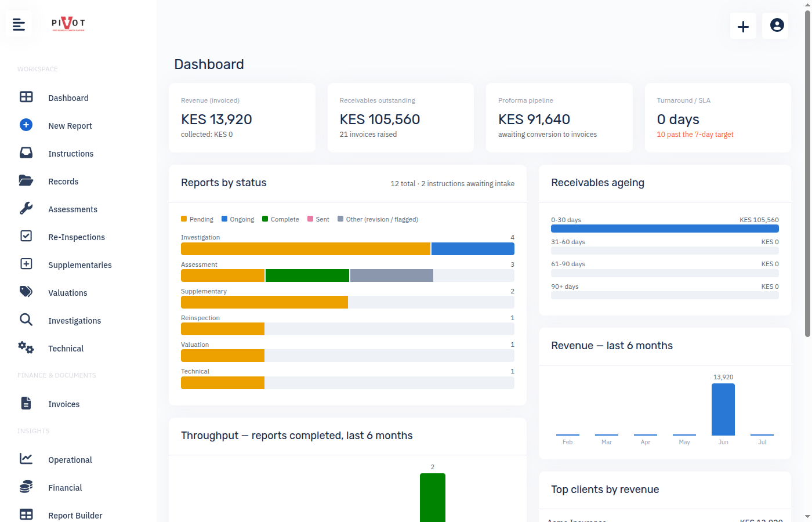812x522 pixels.
Task: Click the green throughput bar labeled 2
Action: click(x=433, y=498)
